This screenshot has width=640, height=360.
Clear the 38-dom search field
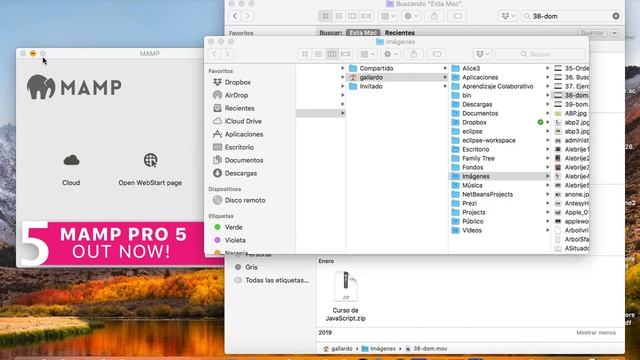[x=616, y=16]
